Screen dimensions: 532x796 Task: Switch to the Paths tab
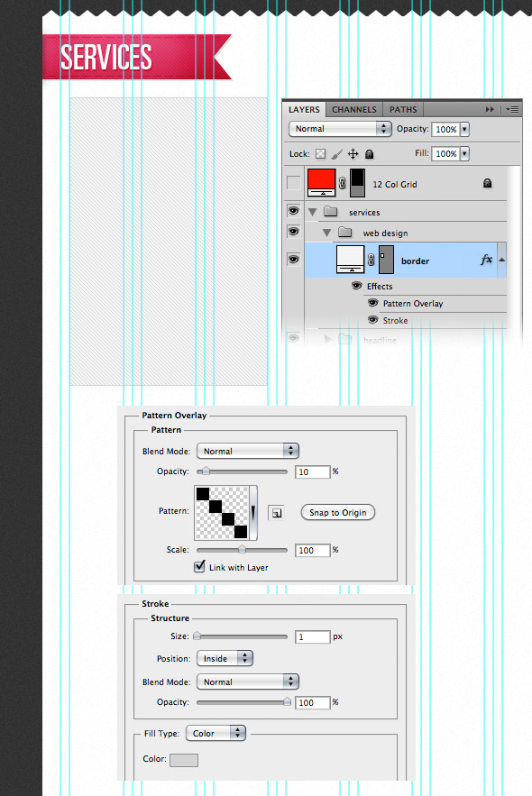pyautogui.click(x=403, y=110)
